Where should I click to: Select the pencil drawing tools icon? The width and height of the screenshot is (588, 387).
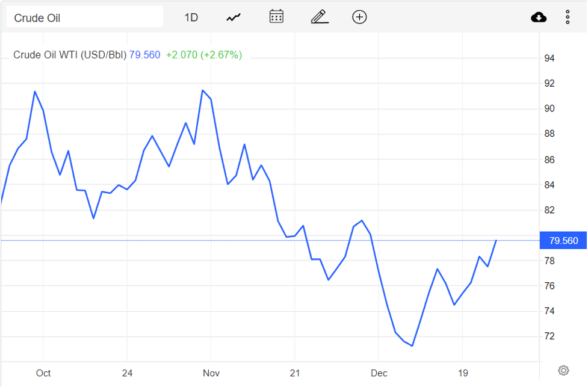tap(319, 16)
